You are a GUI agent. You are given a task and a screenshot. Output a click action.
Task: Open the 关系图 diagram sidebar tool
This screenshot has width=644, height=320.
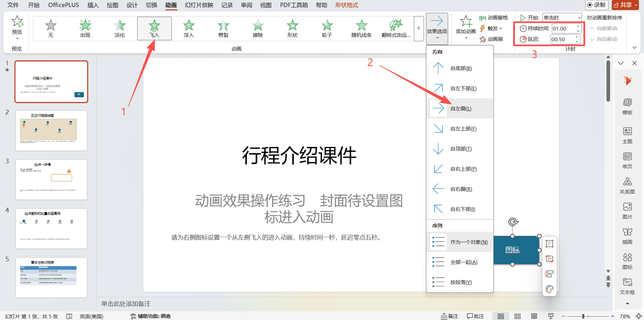627,186
